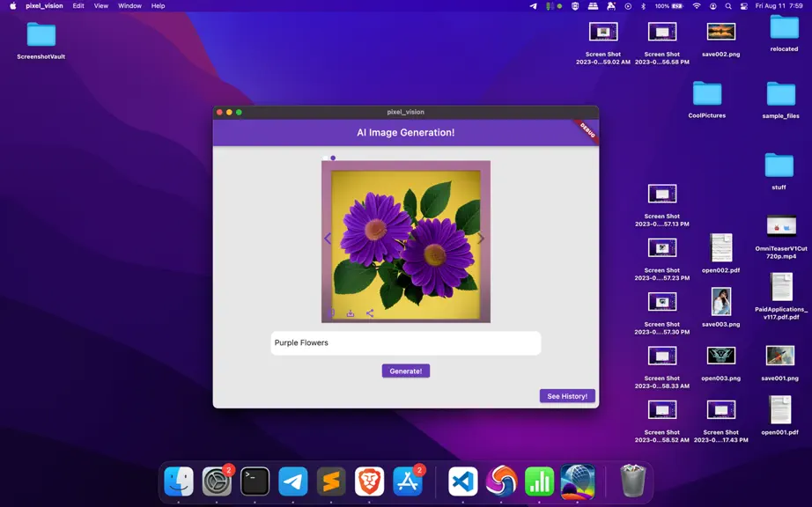Image resolution: width=812 pixels, height=507 pixels.
Task: Open the Help menu
Action: 158,5
